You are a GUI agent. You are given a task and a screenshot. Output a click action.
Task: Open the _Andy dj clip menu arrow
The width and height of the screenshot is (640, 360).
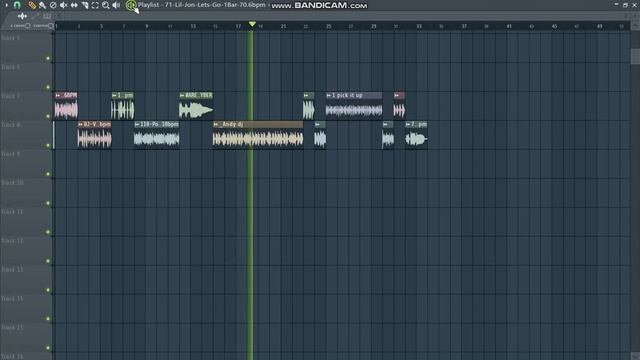(x=216, y=124)
